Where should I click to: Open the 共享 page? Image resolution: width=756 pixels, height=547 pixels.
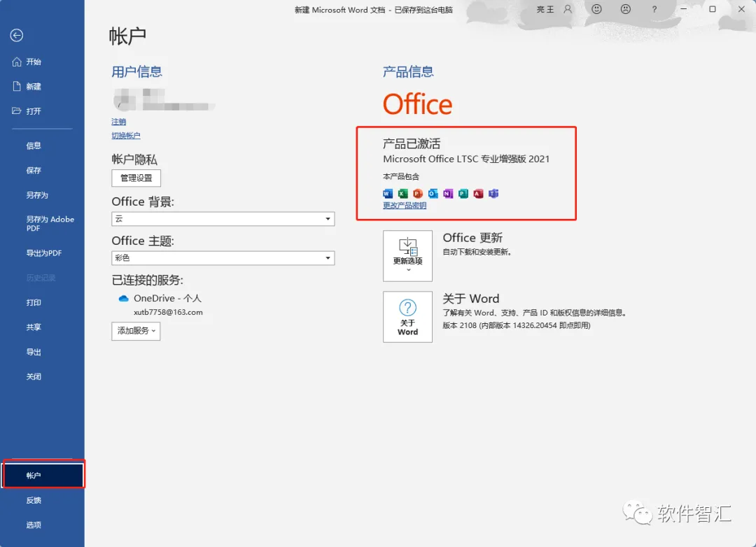(x=34, y=327)
